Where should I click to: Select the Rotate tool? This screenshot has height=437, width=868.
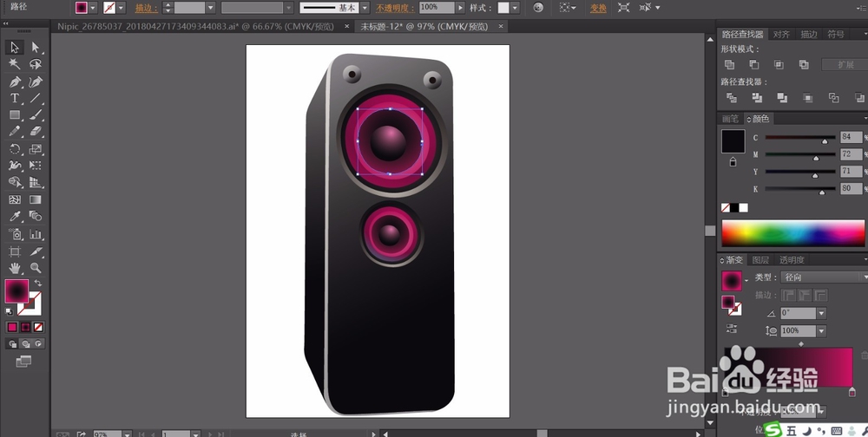click(x=15, y=149)
